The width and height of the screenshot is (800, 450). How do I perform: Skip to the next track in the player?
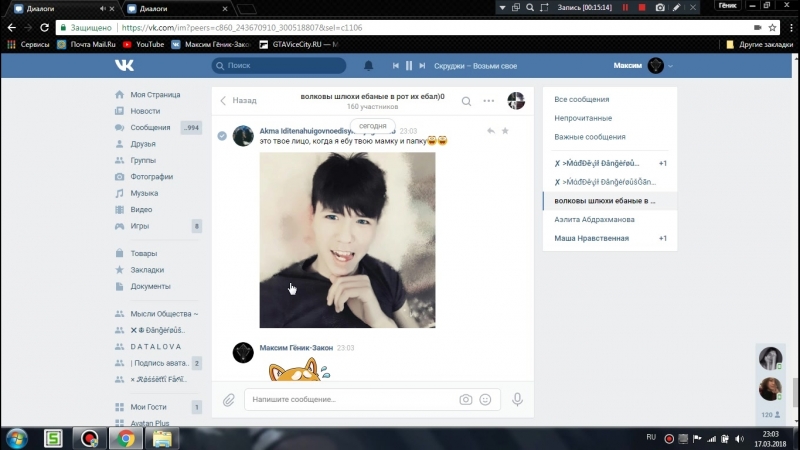[x=422, y=66]
